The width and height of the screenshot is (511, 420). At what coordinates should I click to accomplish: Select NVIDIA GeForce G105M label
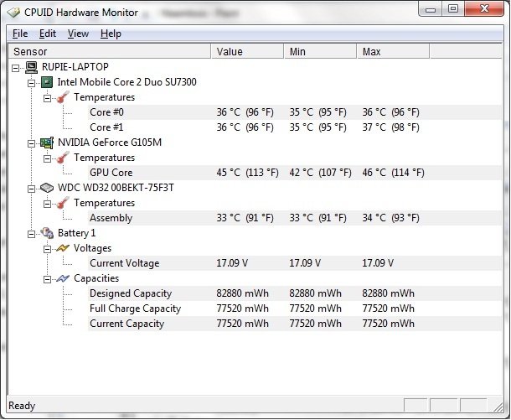(x=110, y=143)
